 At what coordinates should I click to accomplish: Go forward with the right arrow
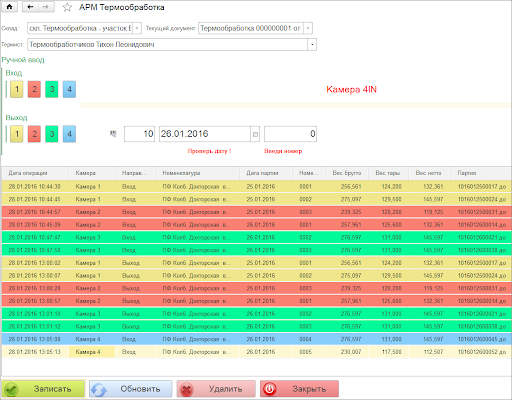point(46,7)
